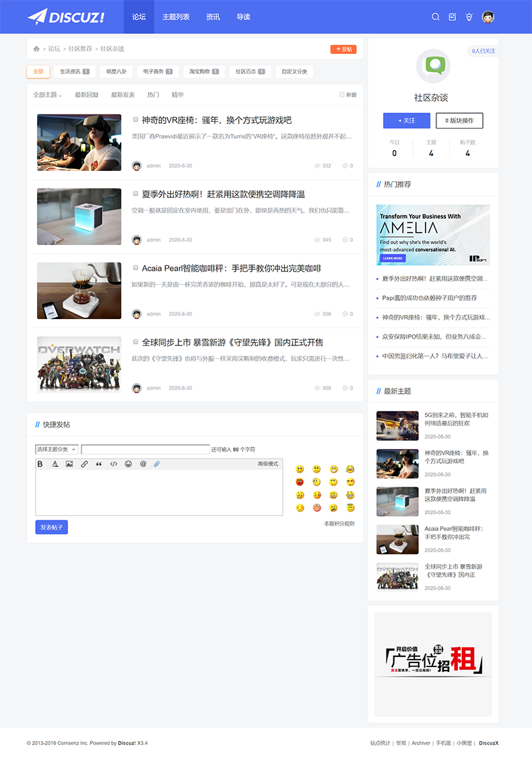
Task: Click the reply count bubble on 守望先锋 post
Action: pos(345,388)
